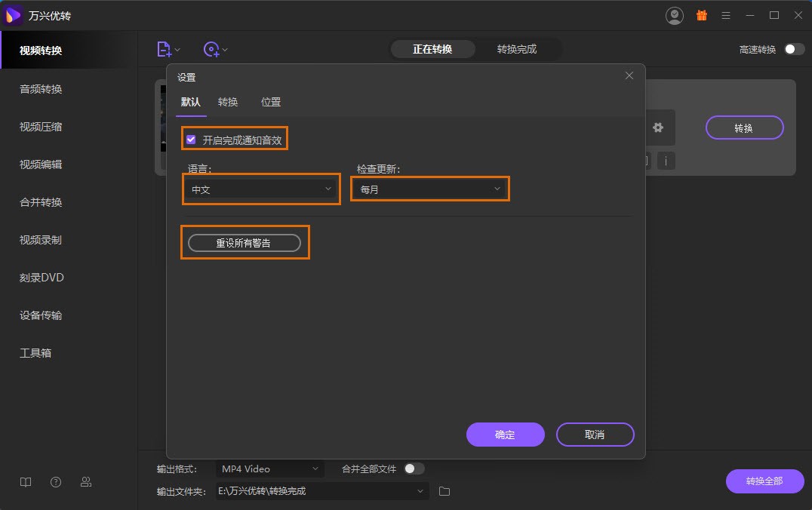The width and height of the screenshot is (812, 510).
Task: Switch to the 转换完成 tab
Action: pos(518,48)
